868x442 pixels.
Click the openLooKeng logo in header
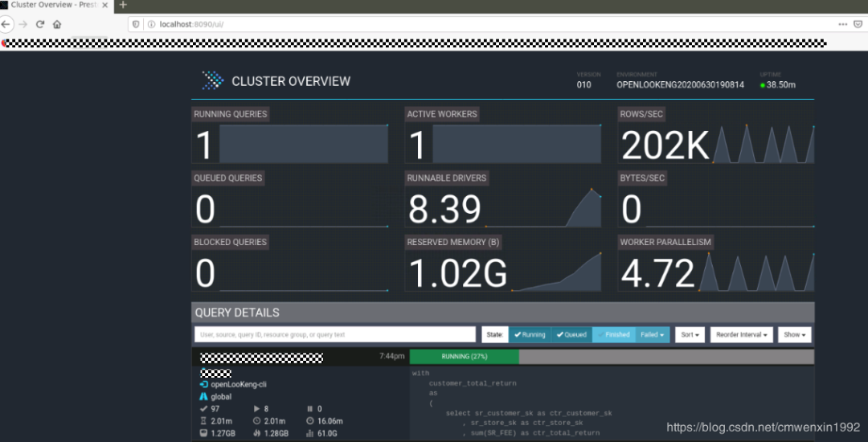pos(212,81)
